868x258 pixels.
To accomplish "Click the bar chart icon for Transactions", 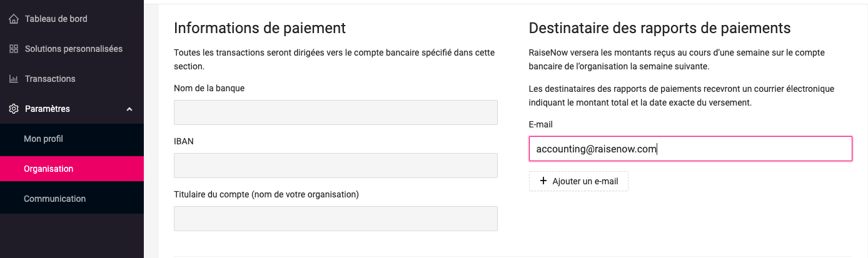I will click(x=14, y=79).
